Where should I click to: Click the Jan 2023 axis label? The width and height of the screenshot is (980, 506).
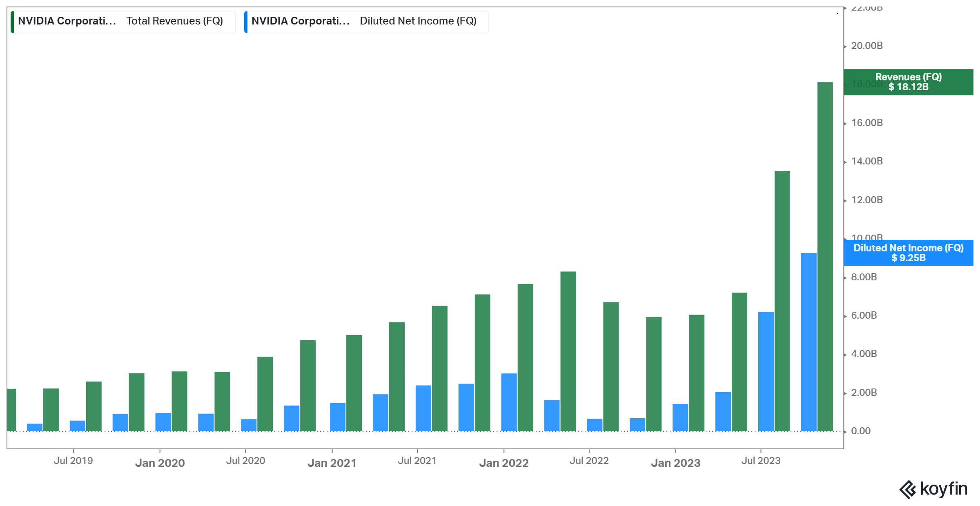[x=675, y=463]
